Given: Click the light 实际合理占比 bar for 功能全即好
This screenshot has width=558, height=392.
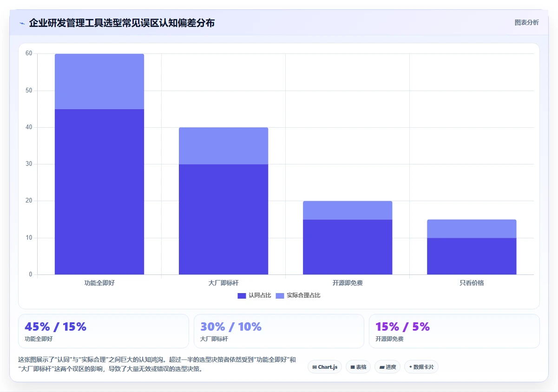Looking at the screenshot, I should 99,81.
